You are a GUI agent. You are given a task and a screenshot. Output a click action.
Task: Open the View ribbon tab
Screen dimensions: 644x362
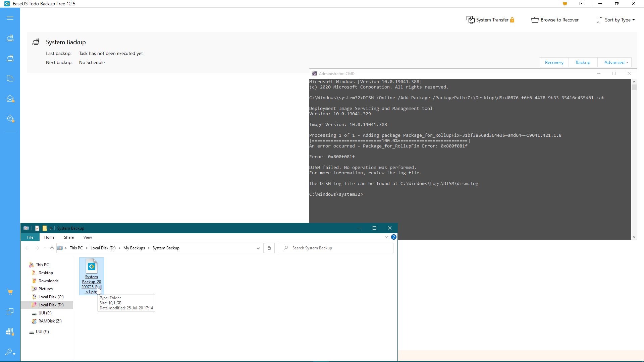pos(88,237)
